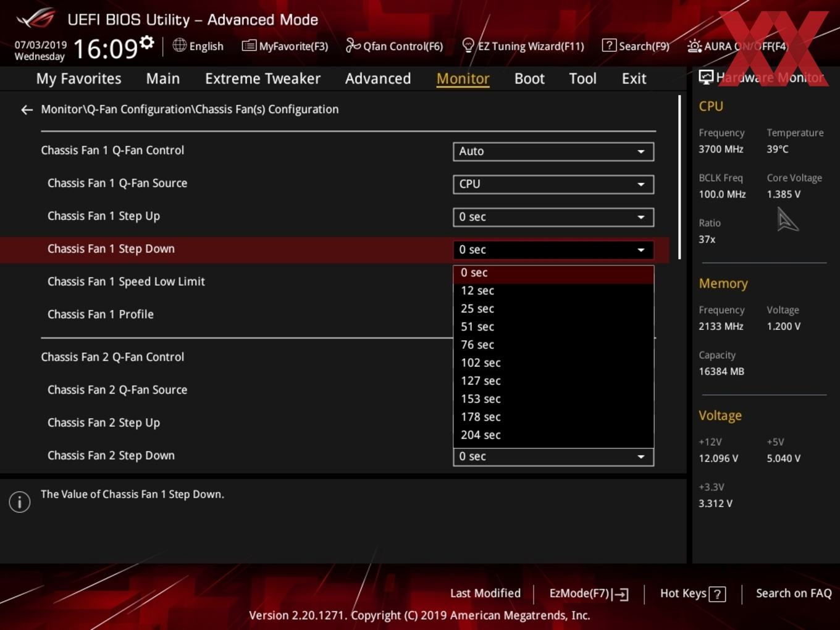Image resolution: width=840 pixels, height=630 pixels.
Task: Collapse Chassis Fan 1 Step Down dropdown
Action: (x=553, y=250)
